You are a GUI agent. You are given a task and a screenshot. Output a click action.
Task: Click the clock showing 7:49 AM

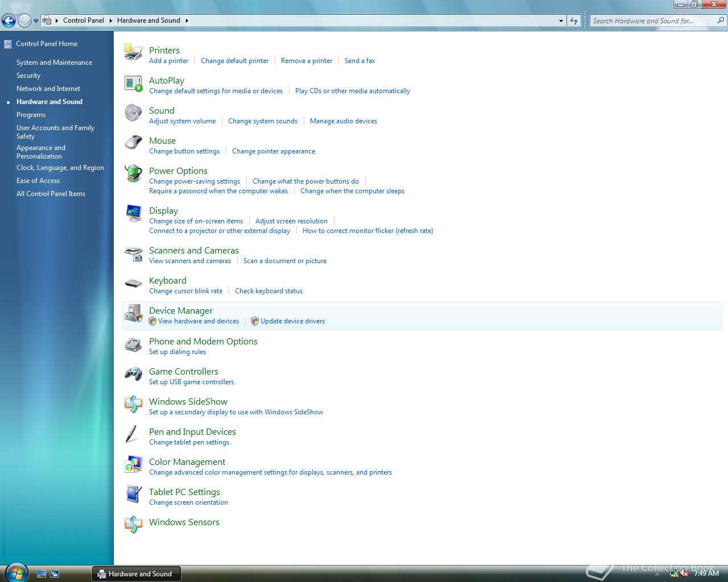tap(706, 573)
